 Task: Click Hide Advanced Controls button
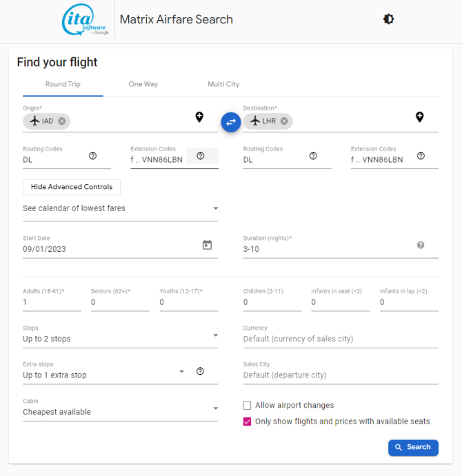click(x=72, y=187)
